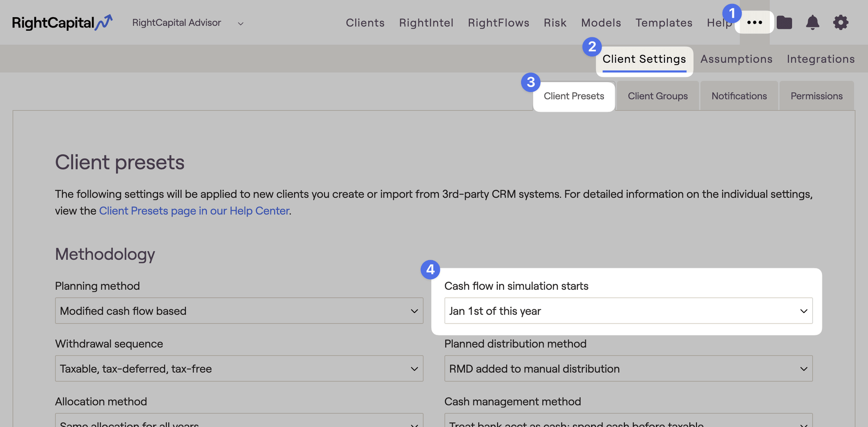This screenshot has width=868, height=427.
Task: Click the Methodology section heading
Action: point(105,254)
